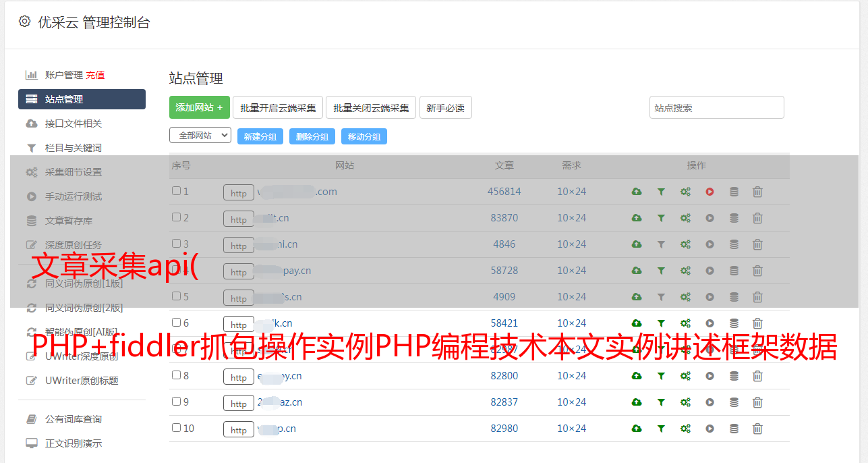Image resolution: width=868 pixels, height=463 pixels.
Task: Click the http button in row 2
Action: click(239, 219)
